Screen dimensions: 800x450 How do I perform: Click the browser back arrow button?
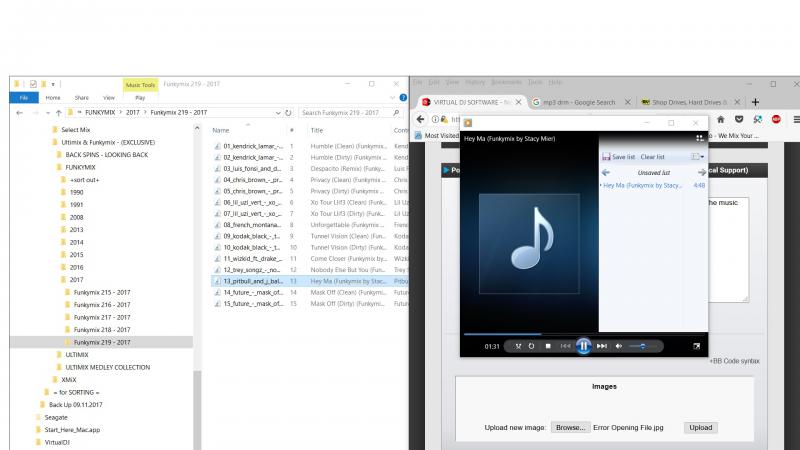tap(420, 119)
